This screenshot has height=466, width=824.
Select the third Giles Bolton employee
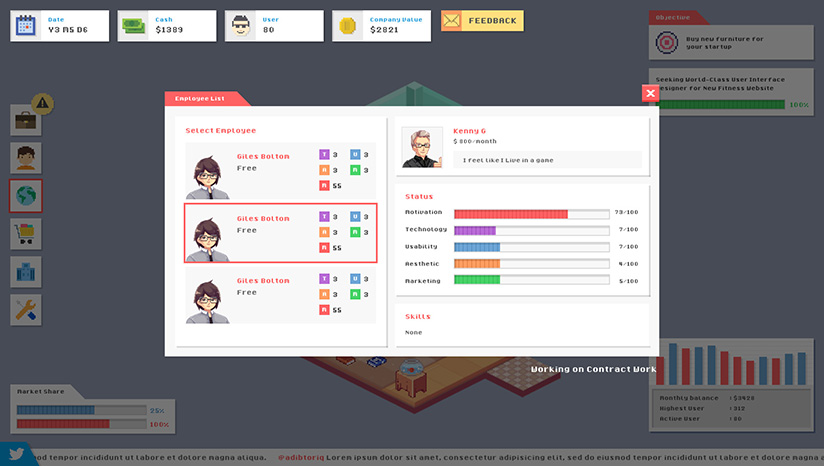tap(281, 295)
